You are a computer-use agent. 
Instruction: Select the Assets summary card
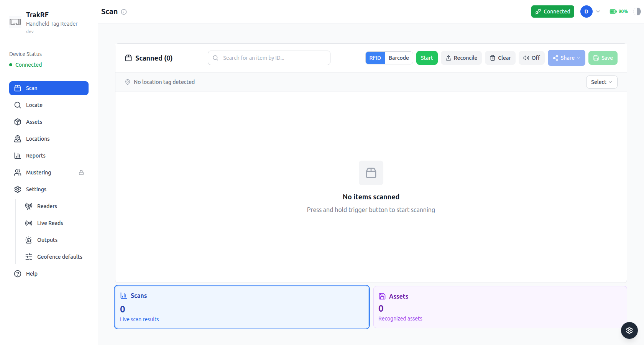tap(500, 307)
